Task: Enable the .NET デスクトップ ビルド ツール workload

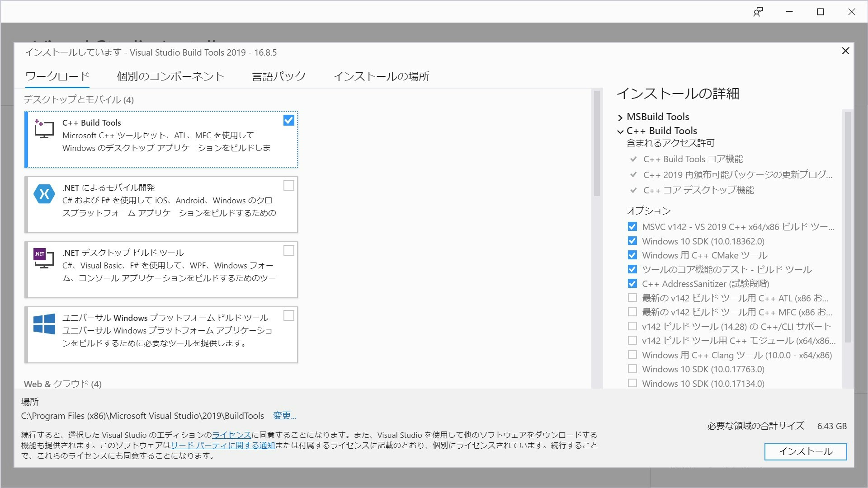Action: [x=288, y=250]
